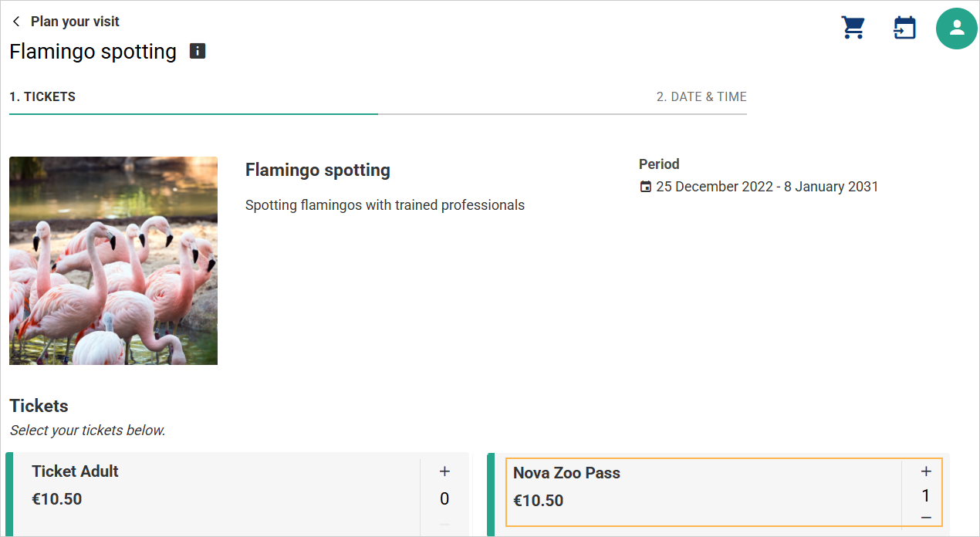Remove one Nova Zoo Pass with minus
This screenshot has width=980, height=537.
(x=926, y=517)
